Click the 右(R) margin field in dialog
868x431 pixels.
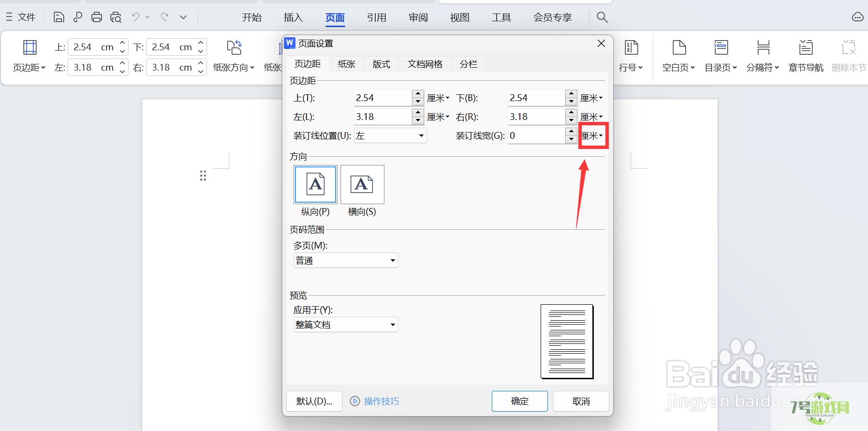point(537,117)
